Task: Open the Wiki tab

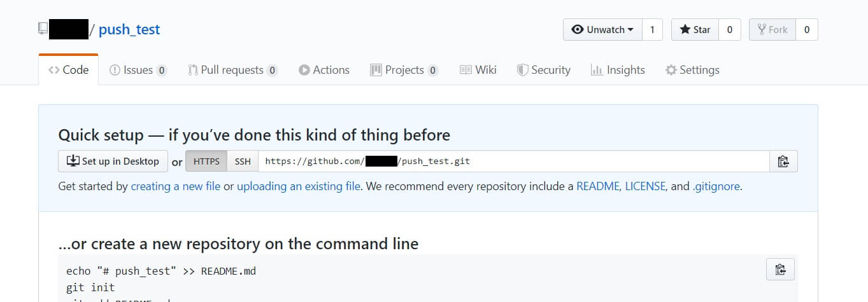Action: (478, 70)
